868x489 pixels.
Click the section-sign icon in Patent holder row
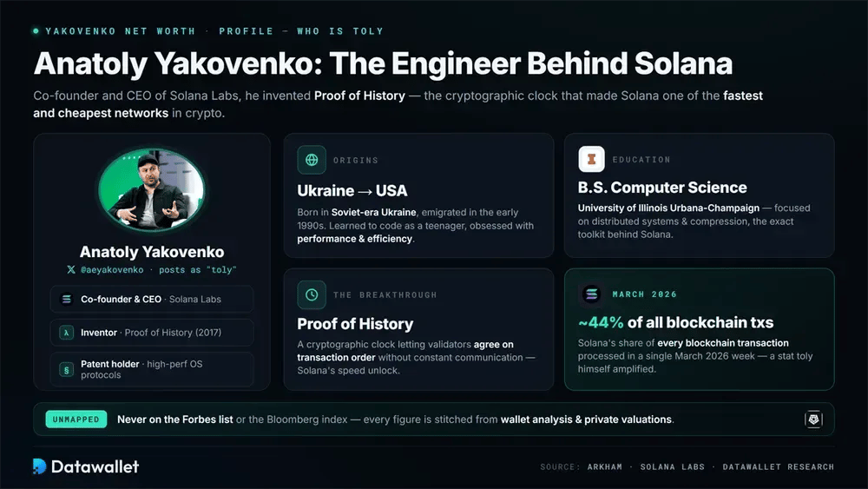(67, 369)
